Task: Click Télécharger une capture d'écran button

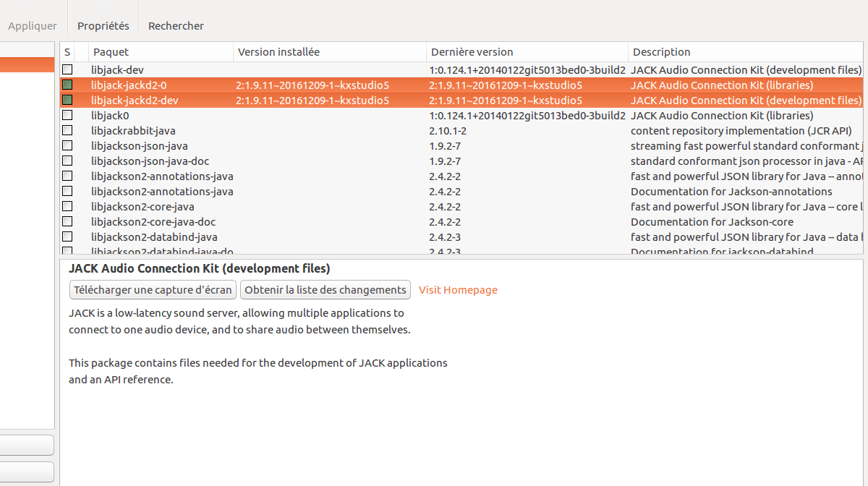Action: 153,290
